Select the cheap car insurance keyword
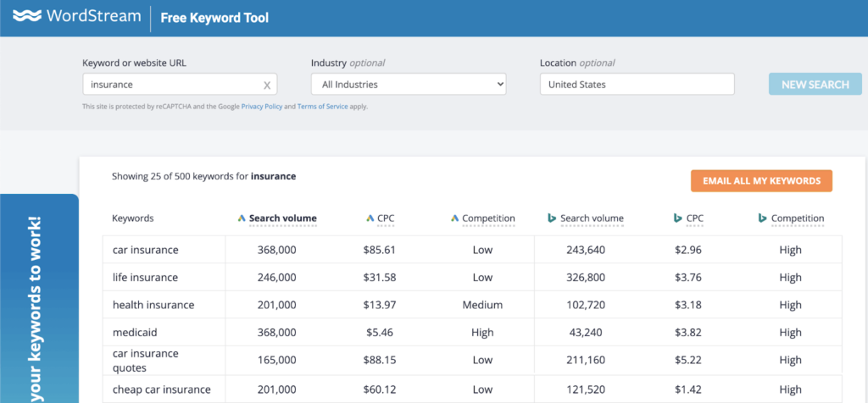Image resolution: width=868 pixels, height=403 pixels. coord(162,389)
